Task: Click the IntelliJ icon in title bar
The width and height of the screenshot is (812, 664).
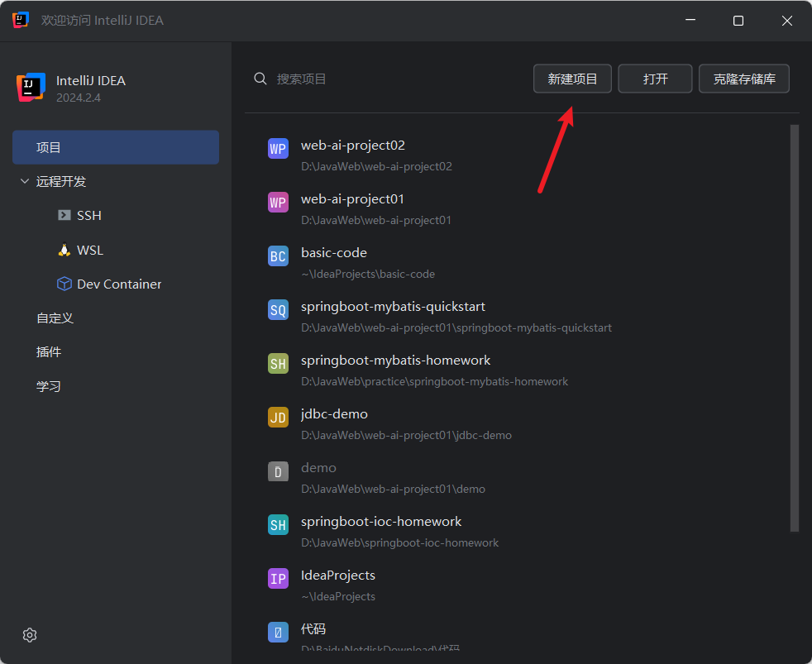Action: (x=21, y=20)
